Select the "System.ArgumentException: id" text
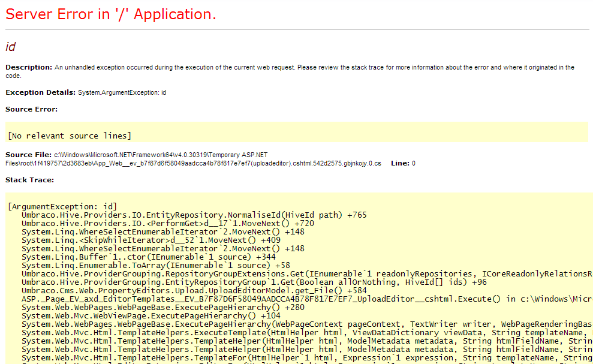 122,93
